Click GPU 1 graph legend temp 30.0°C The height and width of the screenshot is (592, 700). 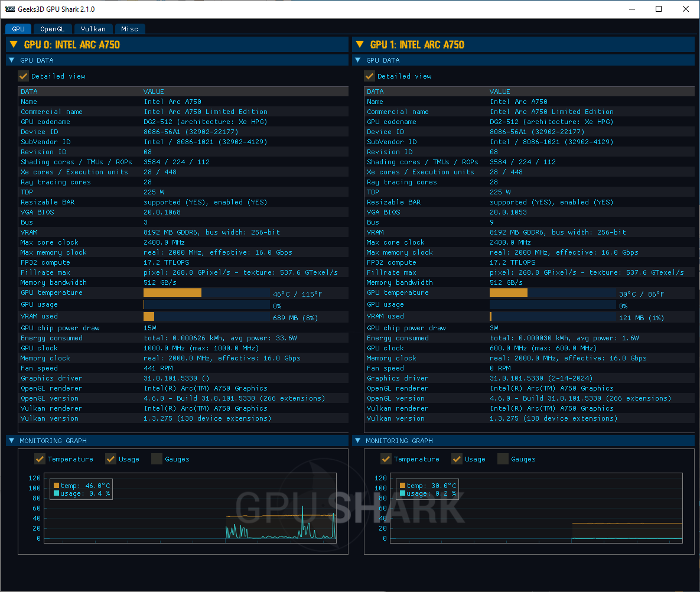(428, 486)
